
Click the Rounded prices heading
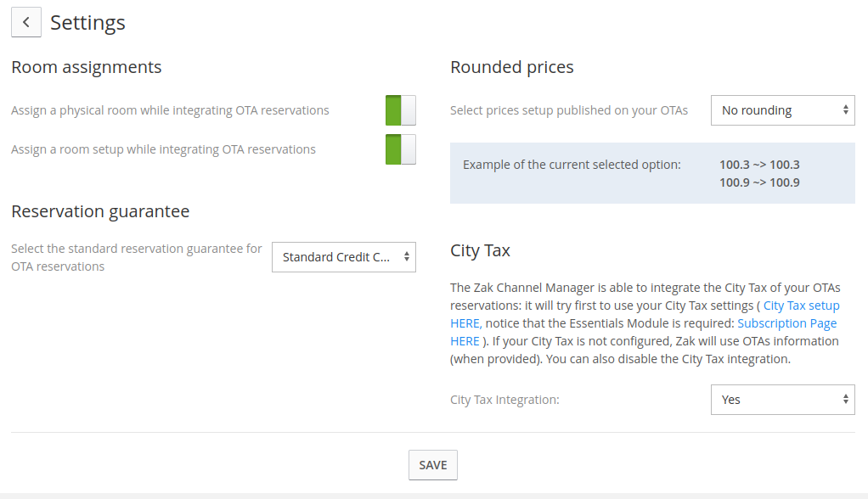511,67
